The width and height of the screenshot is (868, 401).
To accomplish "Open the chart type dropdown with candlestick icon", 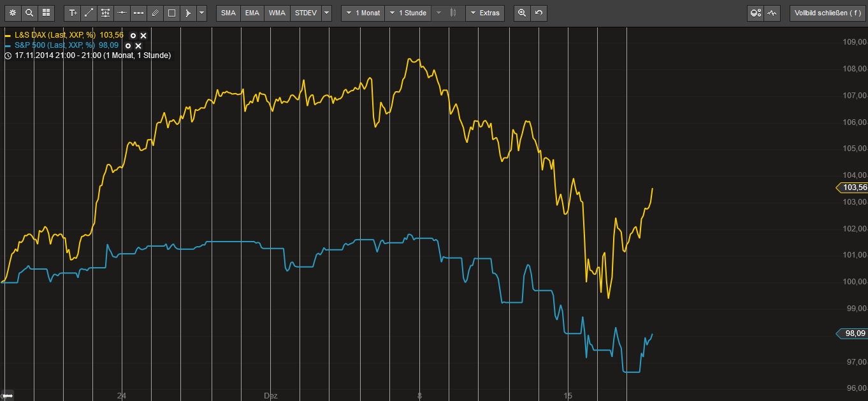I will click(448, 13).
